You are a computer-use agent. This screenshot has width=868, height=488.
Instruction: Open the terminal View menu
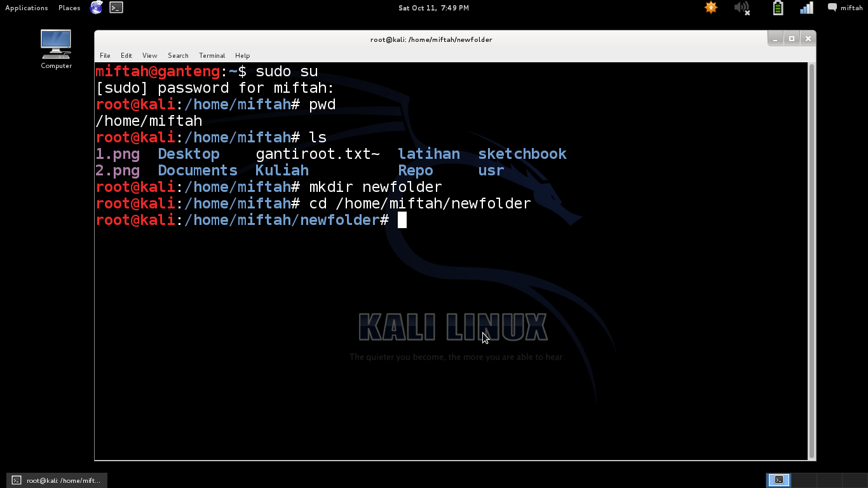[150, 55]
